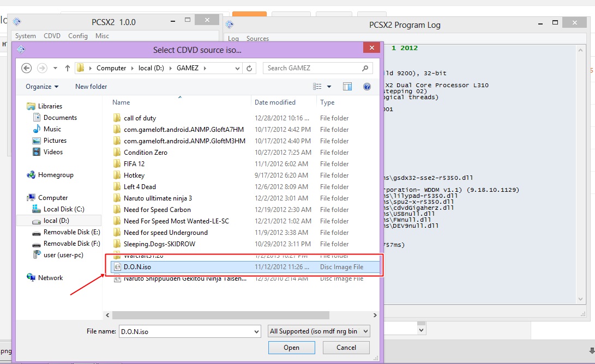This screenshot has height=364, width=595.
Task: Open the Organize dropdown menu
Action: [x=42, y=87]
